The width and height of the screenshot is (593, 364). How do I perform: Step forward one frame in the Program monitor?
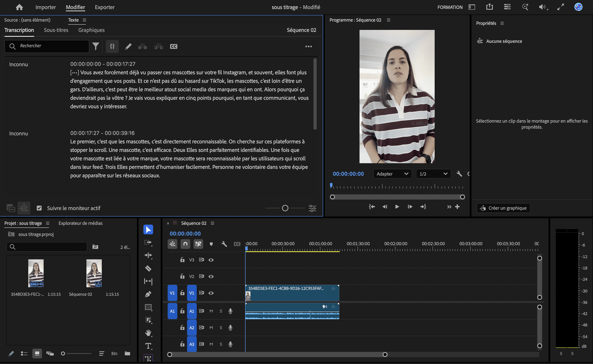410,207
